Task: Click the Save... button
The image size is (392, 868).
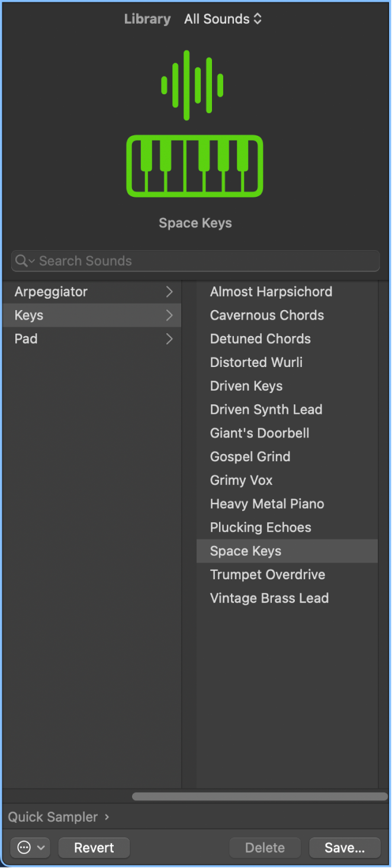Action: pyautogui.click(x=345, y=847)
